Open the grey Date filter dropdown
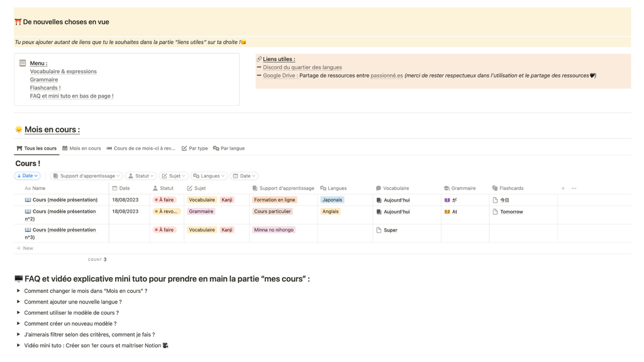 pyautogui.click(x=244, y=176)
